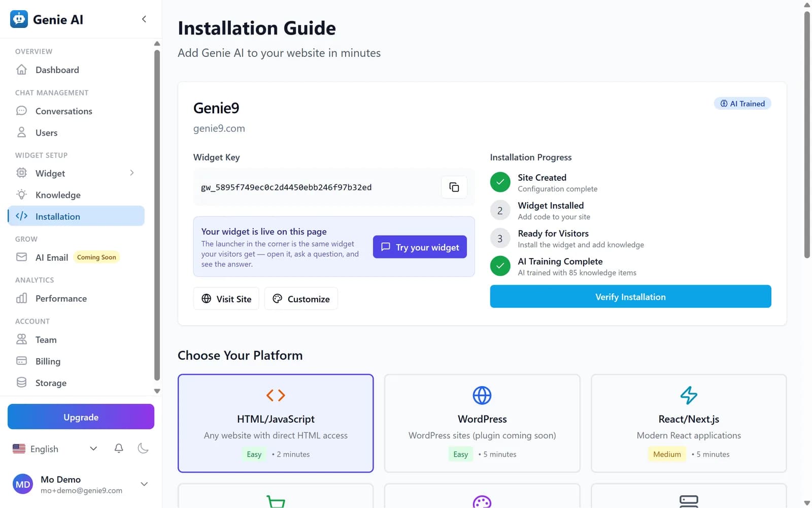Open the Team page

[76, 340]
